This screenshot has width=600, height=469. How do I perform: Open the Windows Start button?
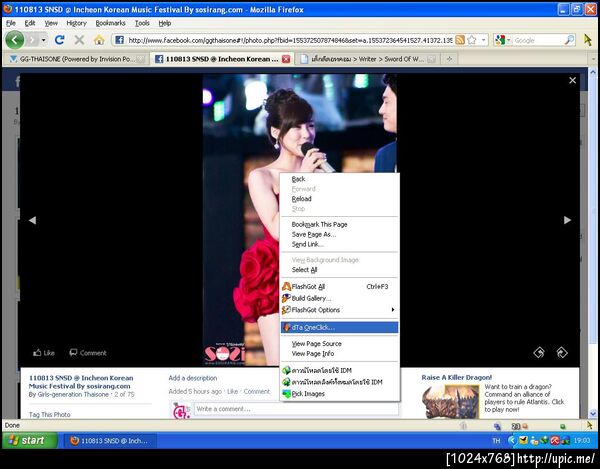pos(27,440)
